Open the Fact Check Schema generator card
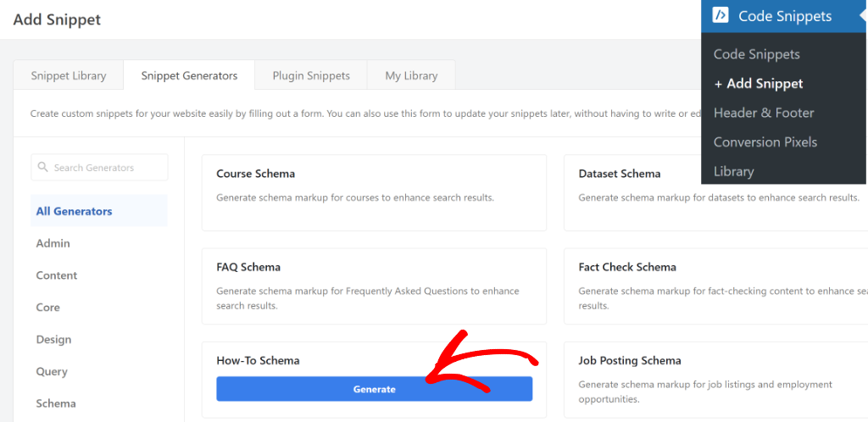Viewport: 868px width, 422px height. pos(715,286)
